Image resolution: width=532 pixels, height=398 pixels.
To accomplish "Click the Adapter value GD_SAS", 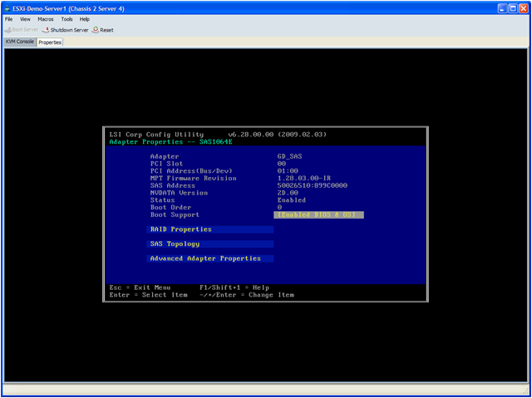I will (289, 156).
